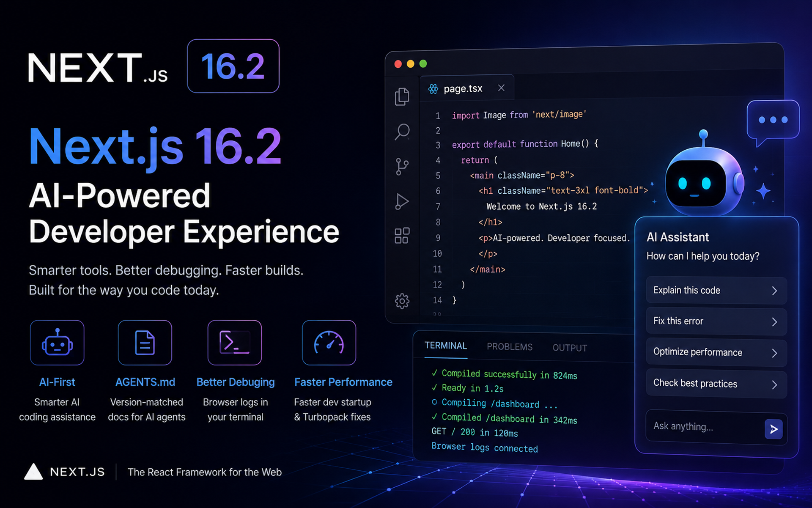812x508 pixels.
Task: Open the Settings gear icon in editor sidebar
Action: point(402,301)
